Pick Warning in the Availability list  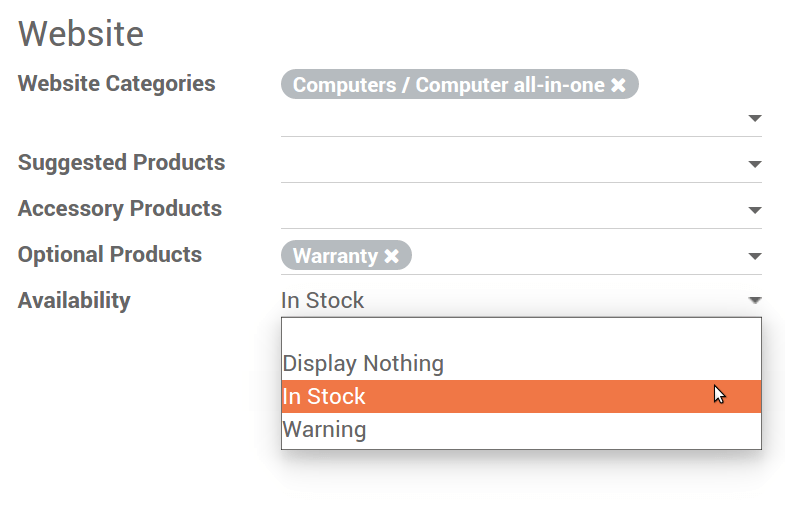click(325, 430)
